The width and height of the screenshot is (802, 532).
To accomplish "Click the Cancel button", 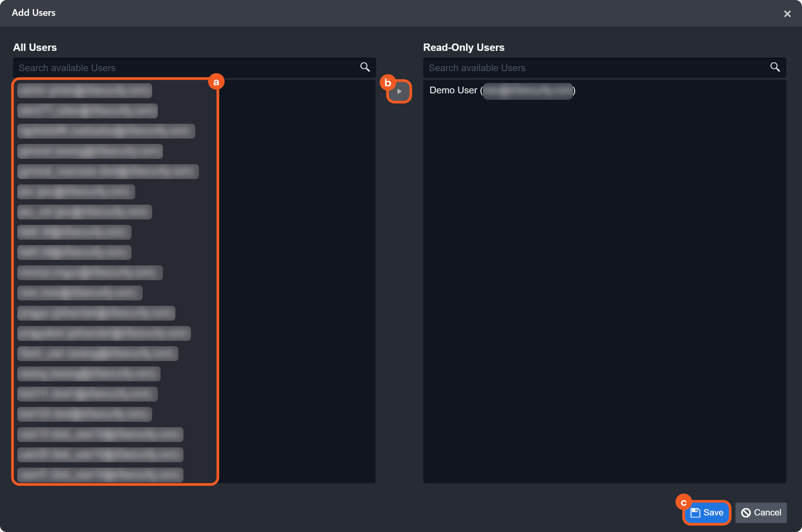I will point(761,512).
